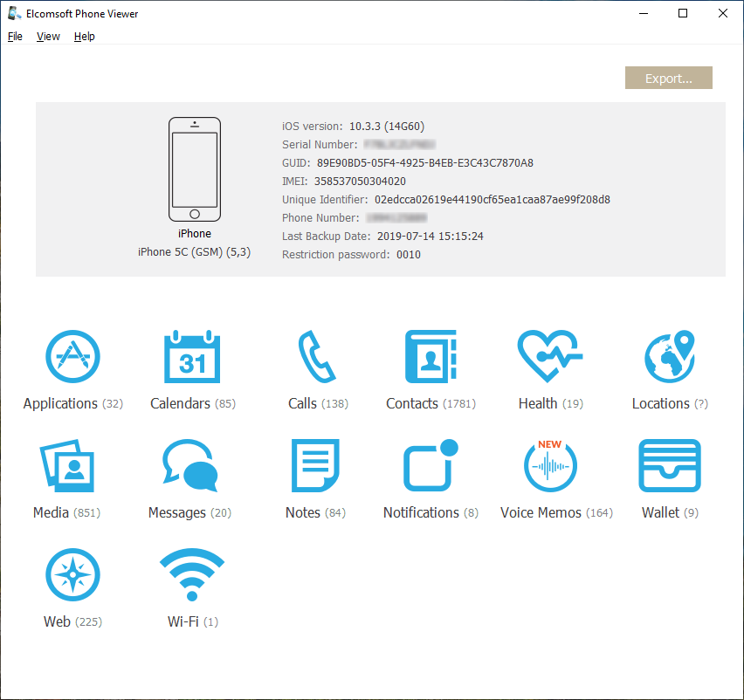
Task: Click the Last Backup Date value 2019-07-14 15:15:24
Action: click(x=431, y=237)
